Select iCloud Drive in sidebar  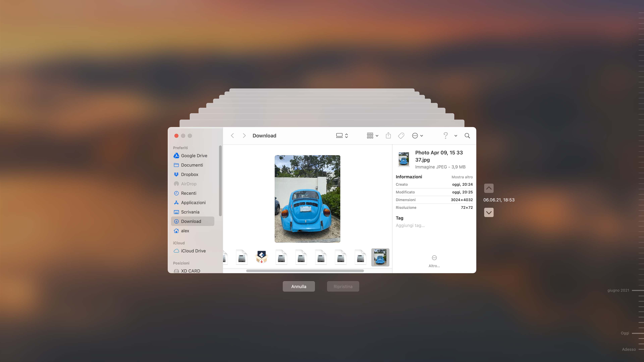tap(193, 251)
